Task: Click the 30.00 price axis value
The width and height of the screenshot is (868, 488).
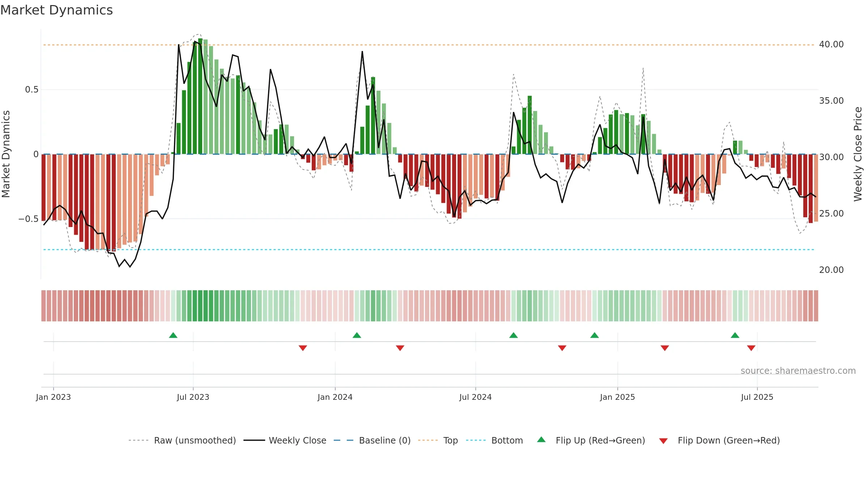Action: coord(831,157)
